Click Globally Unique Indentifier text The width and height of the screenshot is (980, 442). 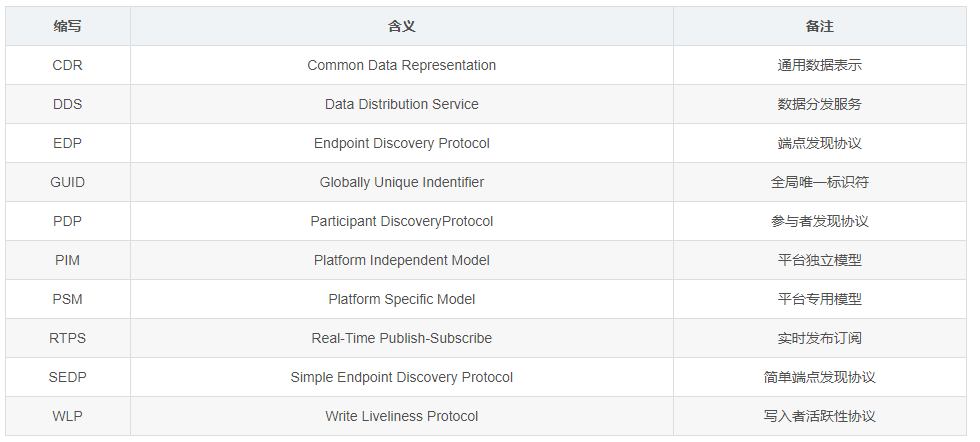click(x=401, y=182)
